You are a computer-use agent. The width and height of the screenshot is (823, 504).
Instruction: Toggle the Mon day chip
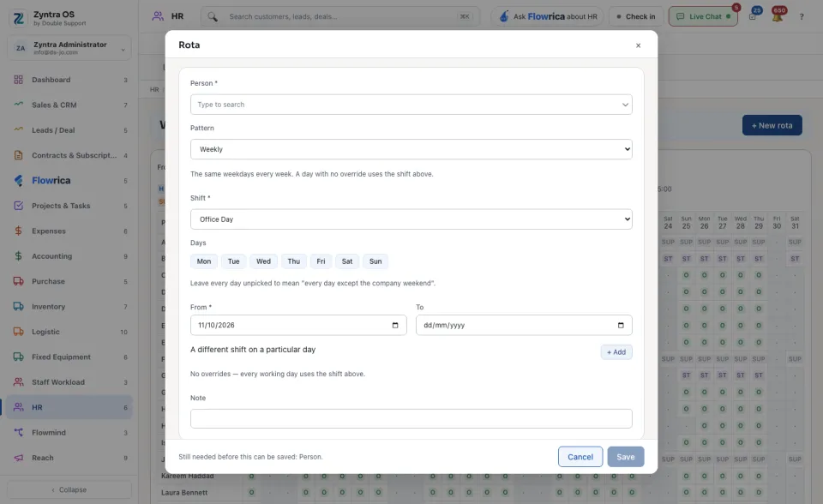(204, 261)
